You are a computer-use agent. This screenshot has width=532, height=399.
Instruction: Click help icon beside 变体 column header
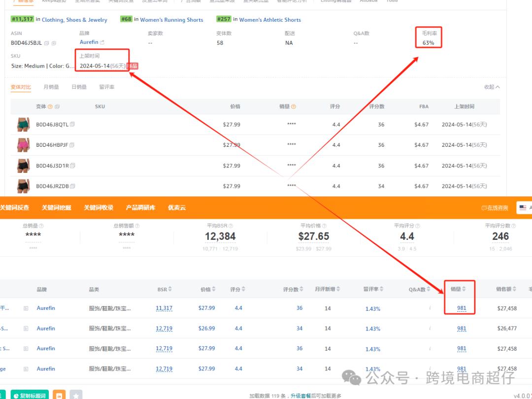coord(50,107)
